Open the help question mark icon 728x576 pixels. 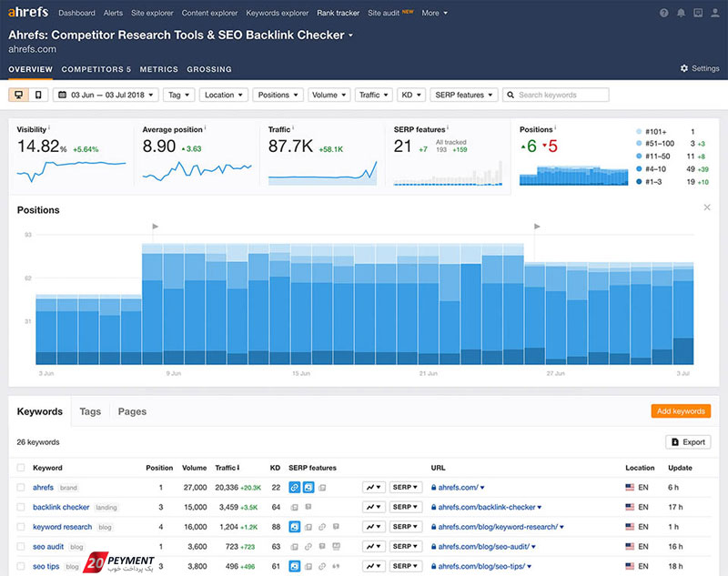664,13
